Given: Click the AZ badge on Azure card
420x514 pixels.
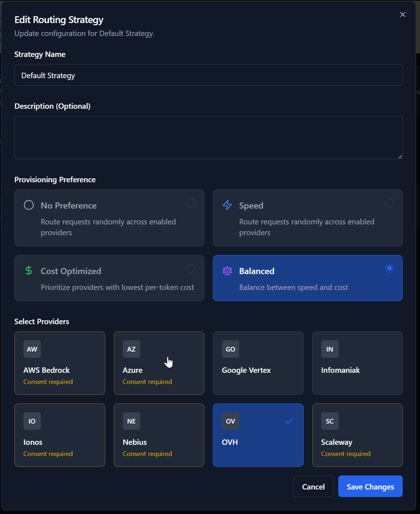Looking at the screenshot, I should point(131,349).
